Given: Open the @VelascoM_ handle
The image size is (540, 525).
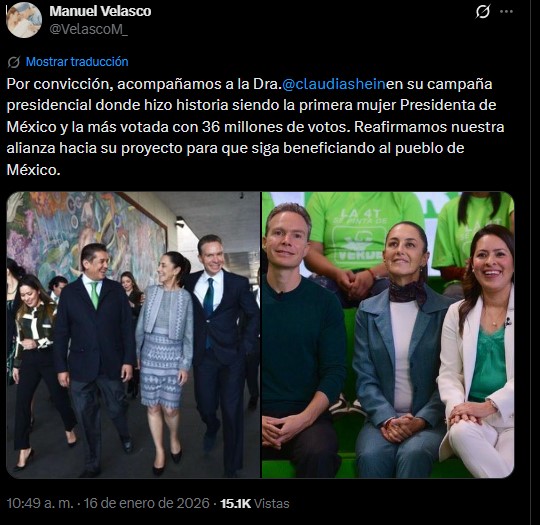Looking at the screenshot, I should (x=89, y=30).
